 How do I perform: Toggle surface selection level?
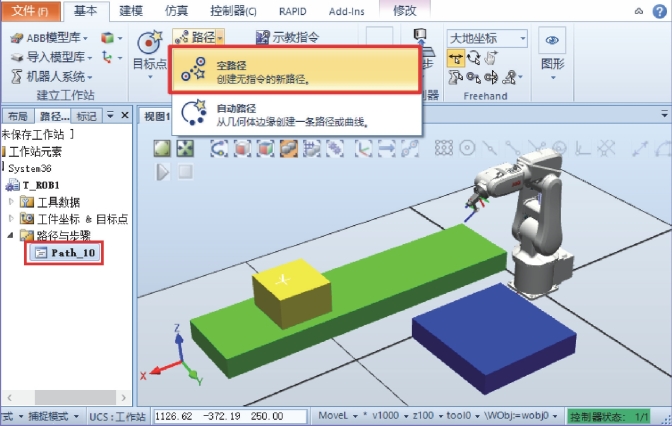click(242, 148)
